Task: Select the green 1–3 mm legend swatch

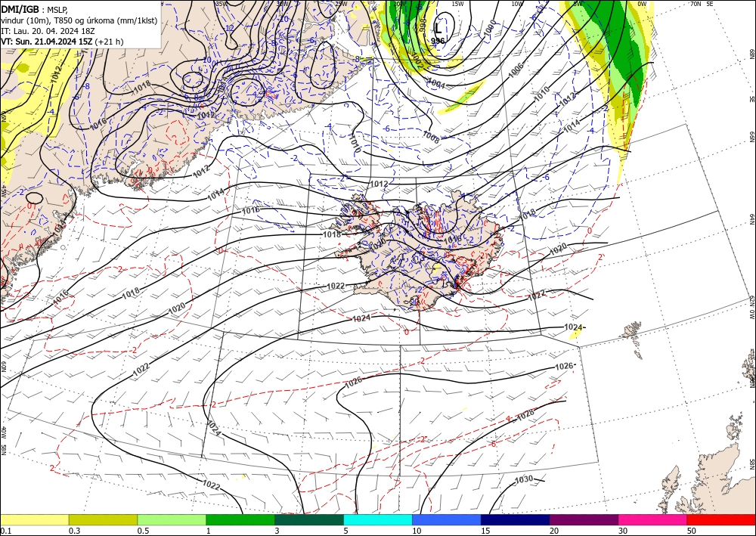Action: 240,519
